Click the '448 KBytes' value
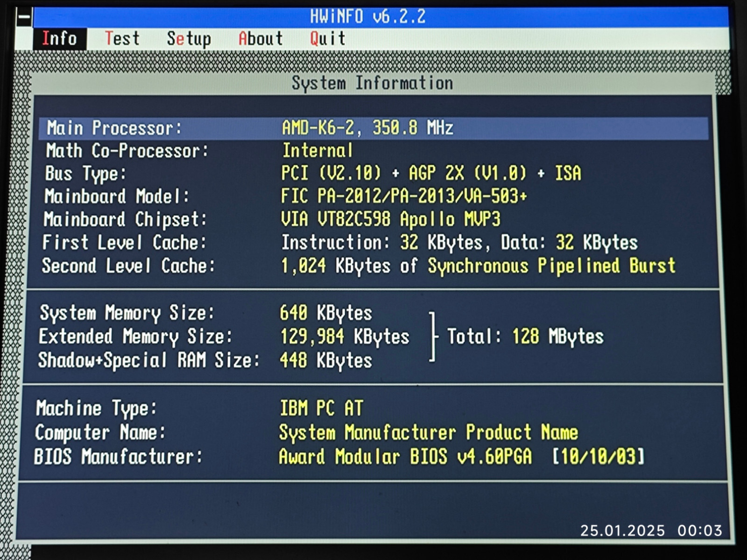Viewport: 747px width, 560px height. click(326, 360)
